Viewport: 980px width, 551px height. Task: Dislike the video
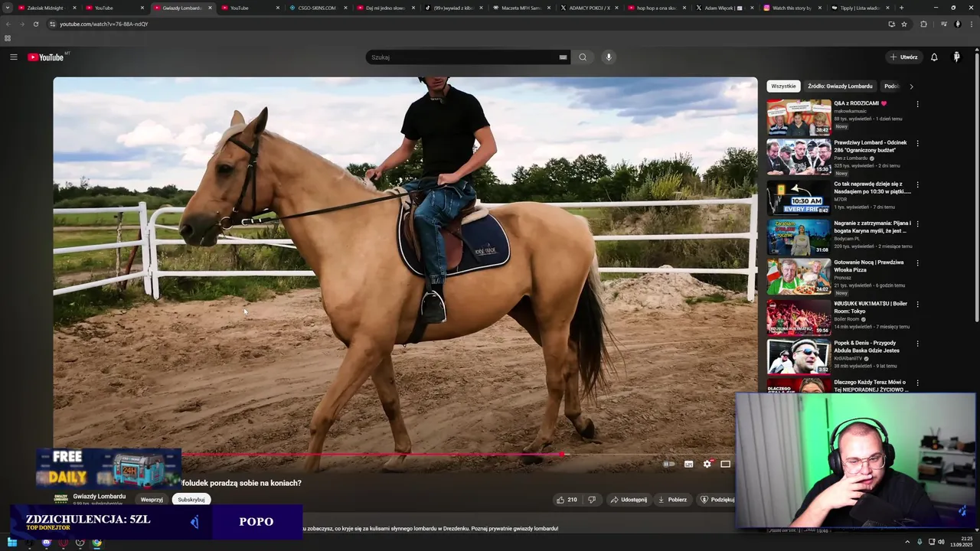point(591,500)
